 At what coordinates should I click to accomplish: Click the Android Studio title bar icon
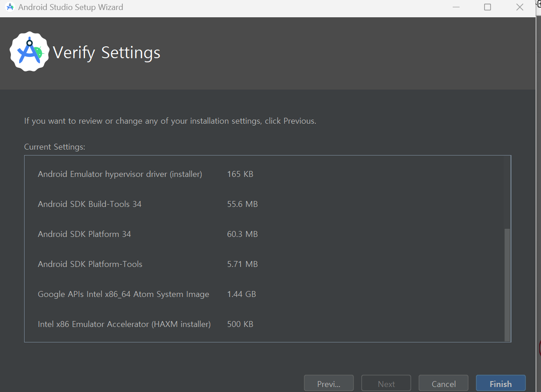10,7
